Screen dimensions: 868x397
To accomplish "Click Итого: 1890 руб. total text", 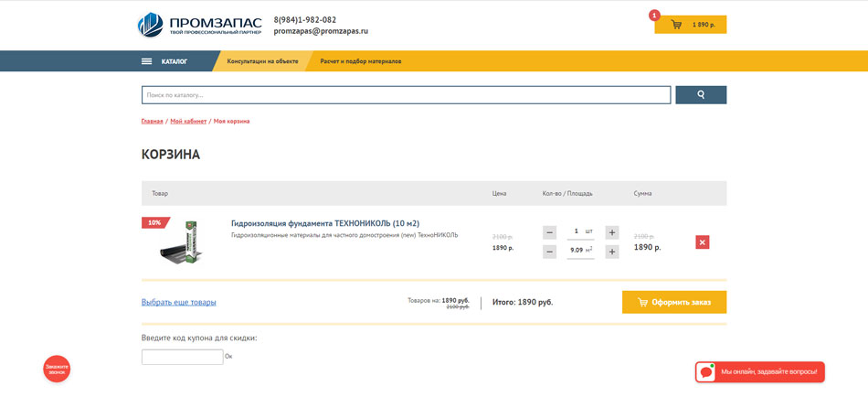I will pyautogui.click(x=523, y=302).
